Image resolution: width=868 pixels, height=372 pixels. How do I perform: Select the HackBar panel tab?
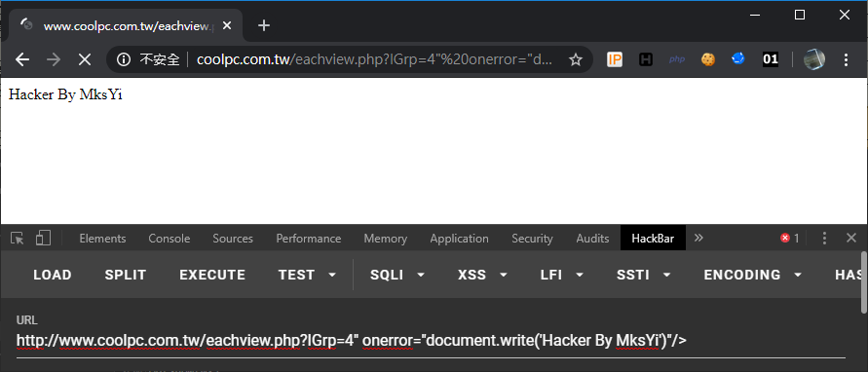point(654,238)
